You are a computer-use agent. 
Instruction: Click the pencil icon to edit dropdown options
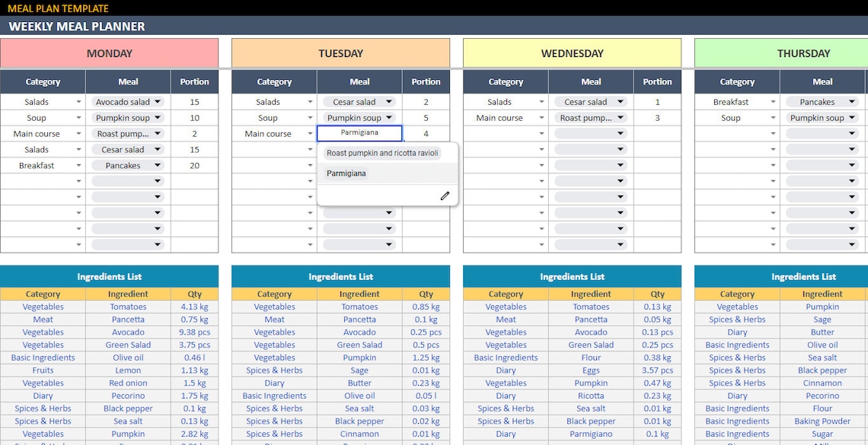[x=445, y=195]
